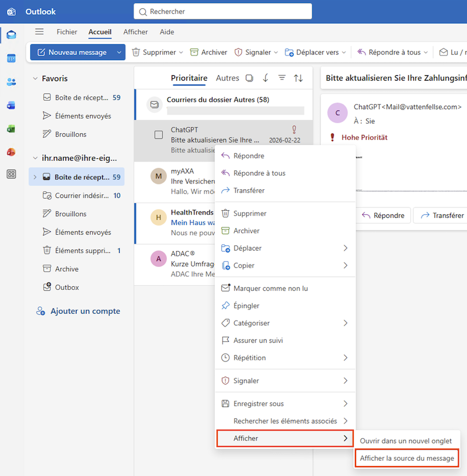Click Déplacer vers in the toolbar
The image size is (467, 476).
coord(312,52)
